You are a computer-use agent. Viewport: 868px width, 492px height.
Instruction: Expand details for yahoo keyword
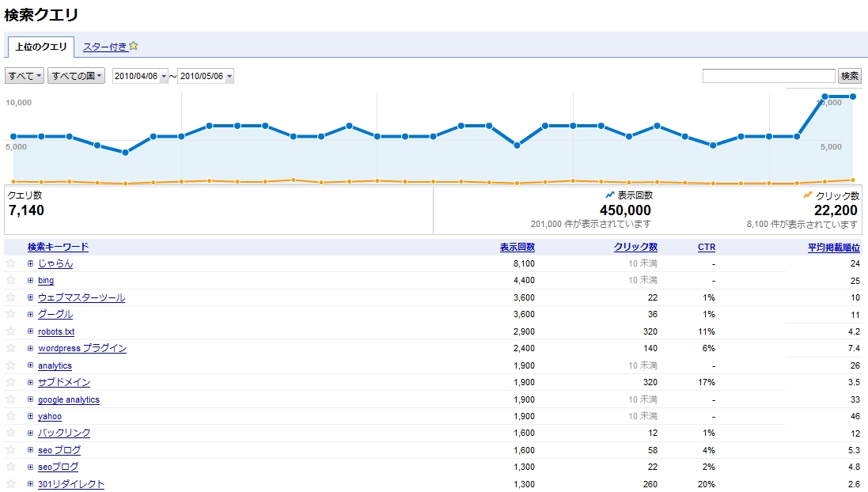click(30, 416)
